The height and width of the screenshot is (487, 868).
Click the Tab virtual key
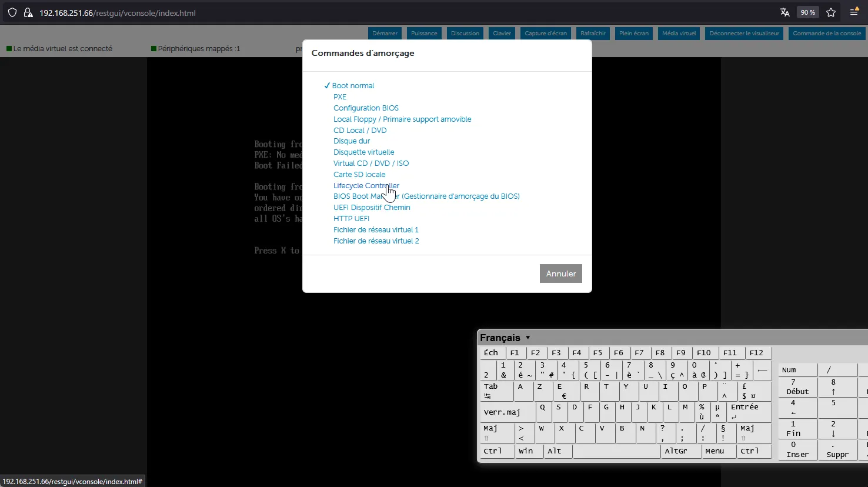click(x=496, y=391)
